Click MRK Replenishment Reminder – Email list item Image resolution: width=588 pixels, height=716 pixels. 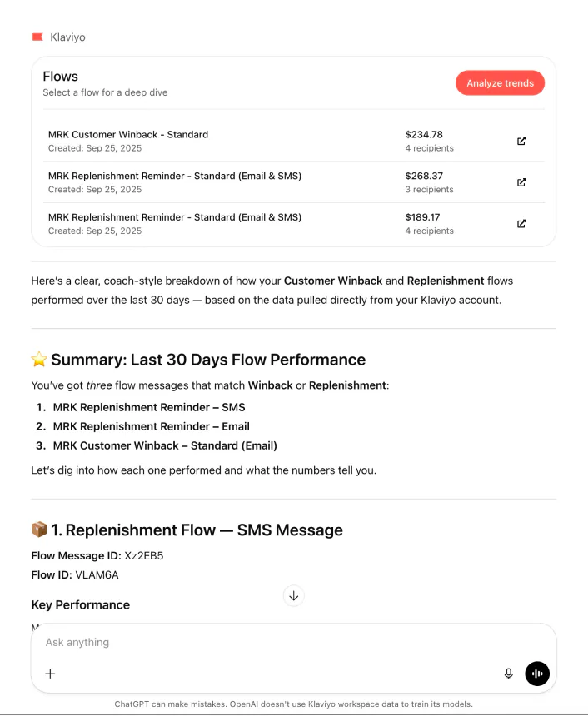(151, 426)
